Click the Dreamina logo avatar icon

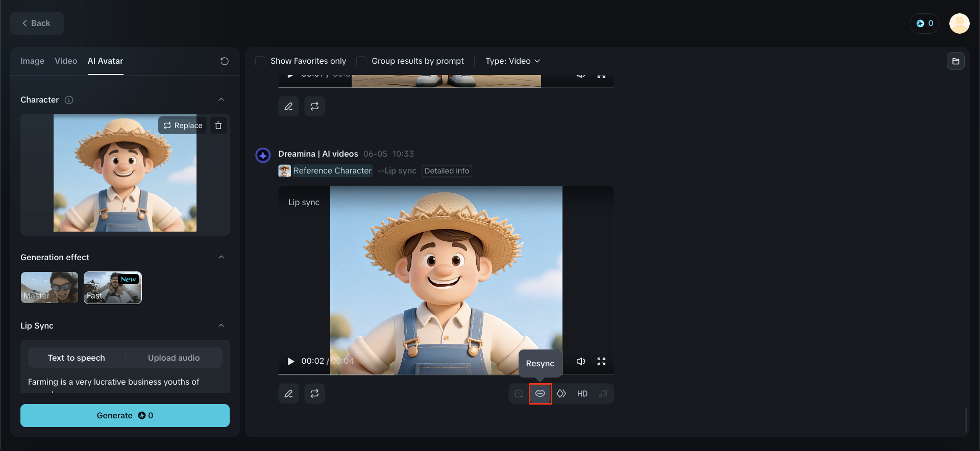[263, 155]
